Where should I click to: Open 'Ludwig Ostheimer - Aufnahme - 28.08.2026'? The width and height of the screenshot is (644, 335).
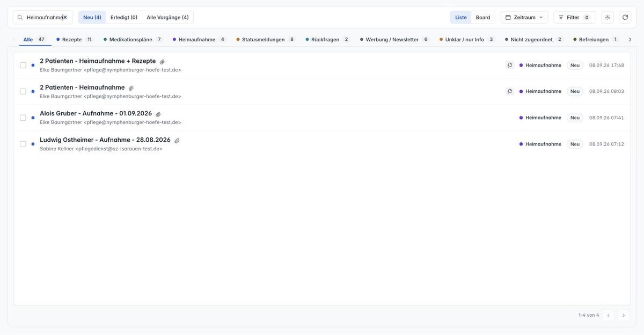[105, 140]
